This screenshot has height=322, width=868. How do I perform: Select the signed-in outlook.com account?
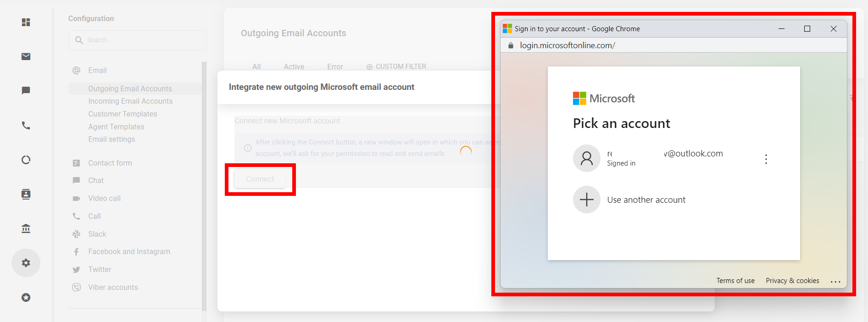pyautogui.click(x=665, y=158)
